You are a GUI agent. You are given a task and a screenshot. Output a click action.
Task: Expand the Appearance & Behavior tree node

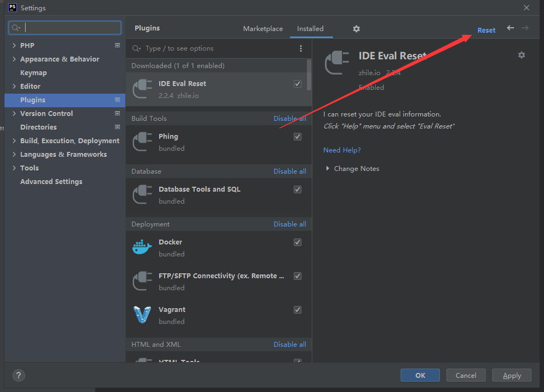14,59
